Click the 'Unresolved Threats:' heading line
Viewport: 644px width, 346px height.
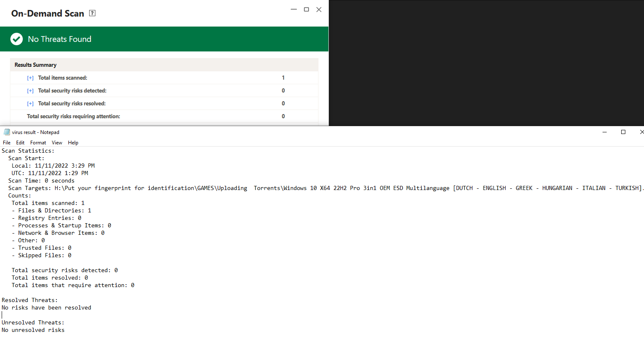[33, 323]
